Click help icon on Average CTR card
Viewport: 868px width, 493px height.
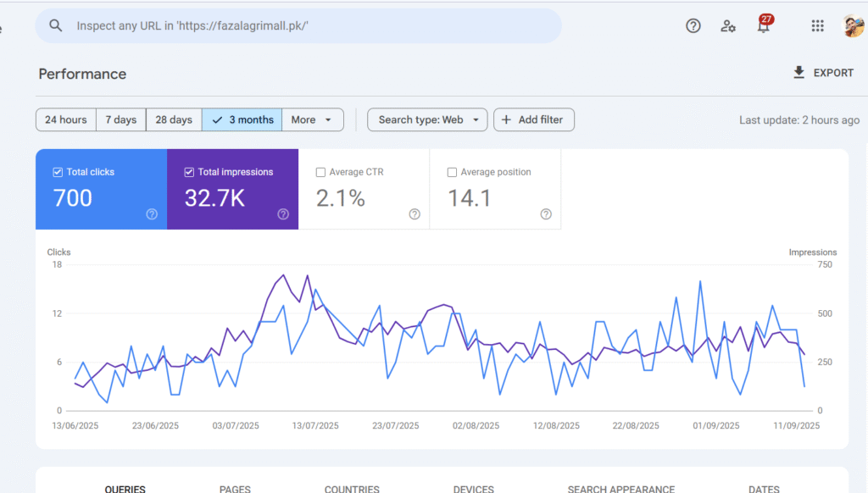[415, 214]
